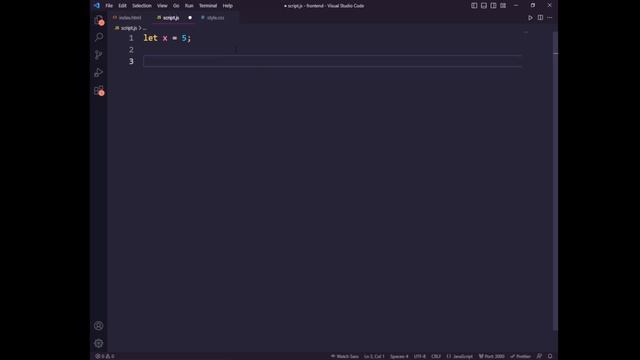
Task: Click the minimap preview at top right
Action: (526, 33)
